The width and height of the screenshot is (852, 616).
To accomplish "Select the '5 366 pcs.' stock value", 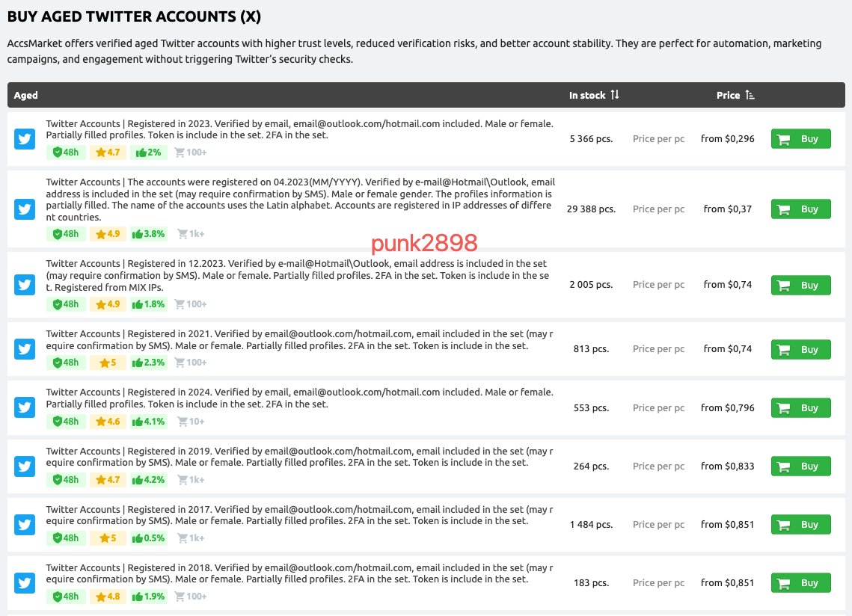I will coord(591,139).
